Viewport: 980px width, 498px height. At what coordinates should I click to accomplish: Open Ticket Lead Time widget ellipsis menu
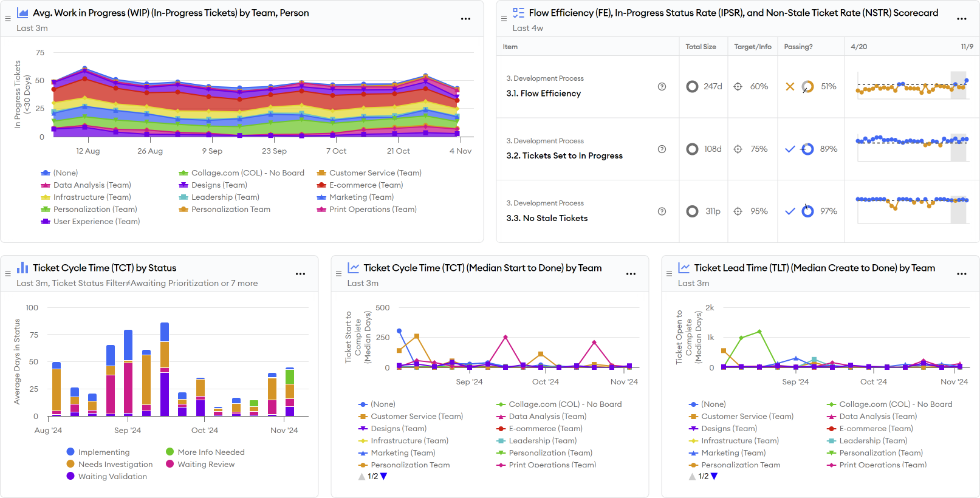coord(961,274)
